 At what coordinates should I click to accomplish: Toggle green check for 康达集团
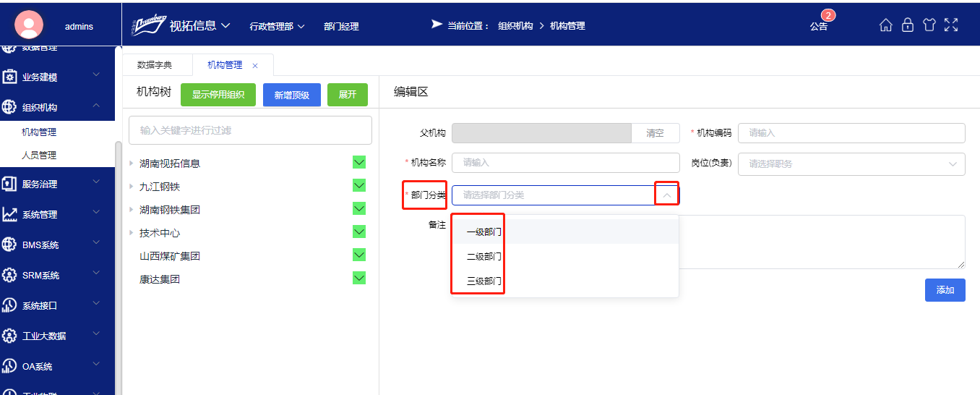click(x=359, y=278)
